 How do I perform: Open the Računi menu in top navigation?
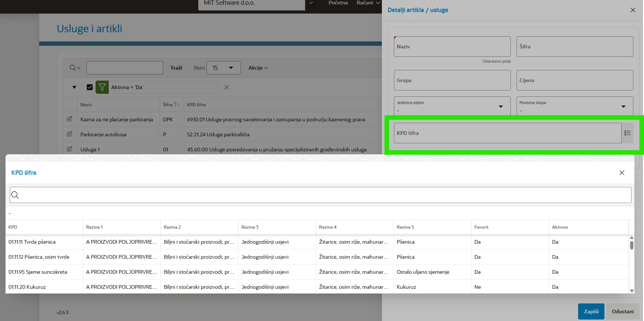(x=368, y=3)
